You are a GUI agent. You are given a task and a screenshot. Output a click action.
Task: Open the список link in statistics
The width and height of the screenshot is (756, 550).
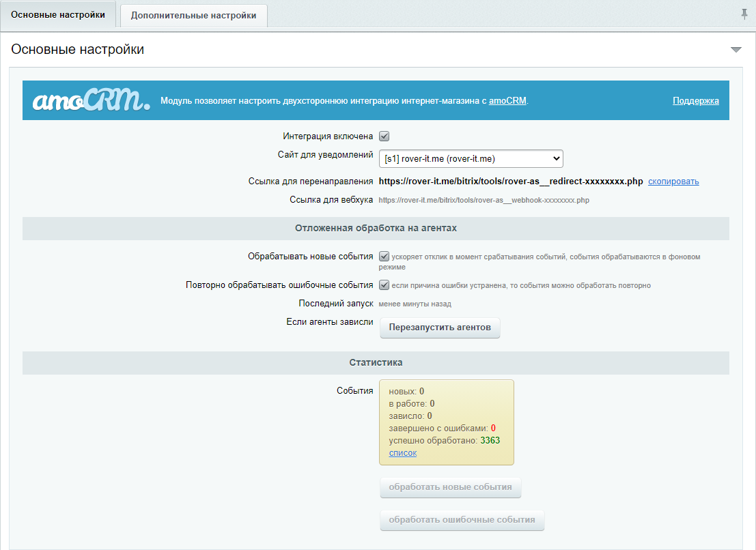coord(403,452)
